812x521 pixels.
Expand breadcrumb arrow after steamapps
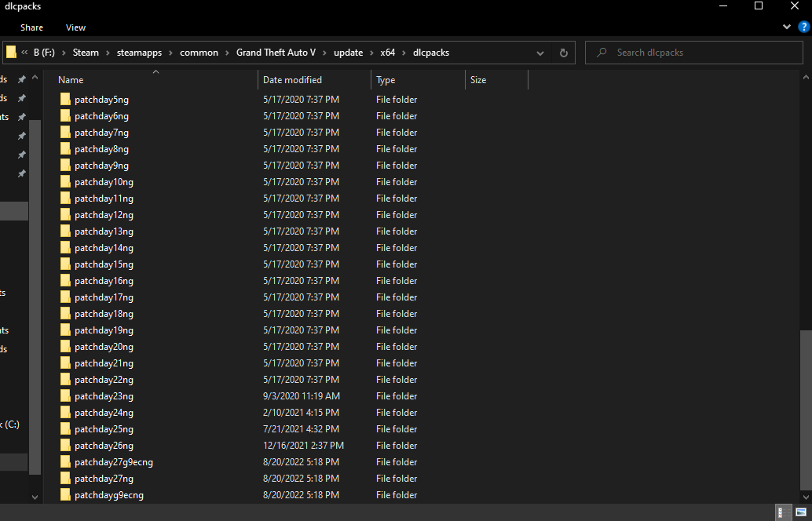[171, 53]
